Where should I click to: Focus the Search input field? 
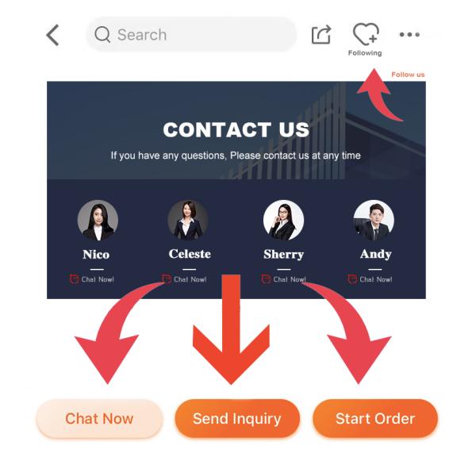(x=191, y=35)
